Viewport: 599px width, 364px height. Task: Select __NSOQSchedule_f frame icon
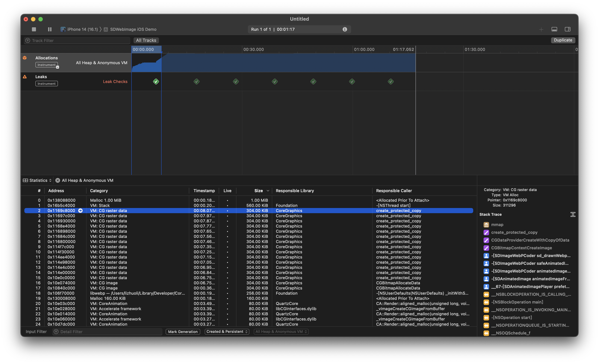[x=486, y=333]
